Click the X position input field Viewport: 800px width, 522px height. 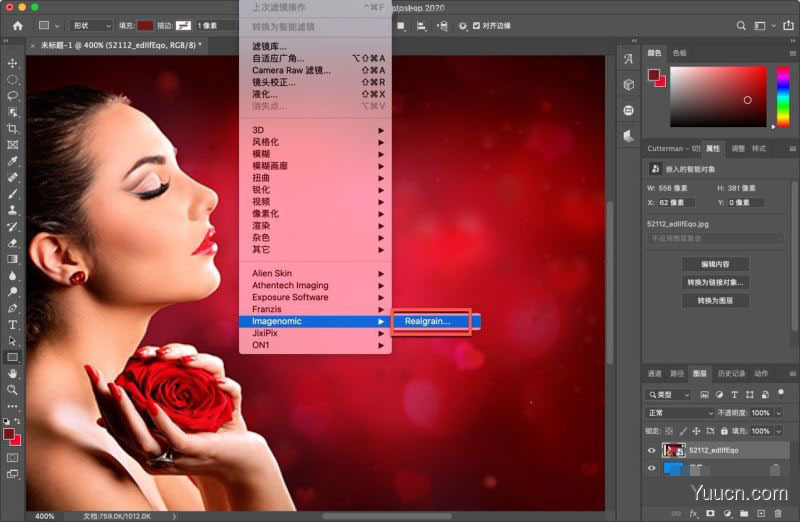(676, 203)
